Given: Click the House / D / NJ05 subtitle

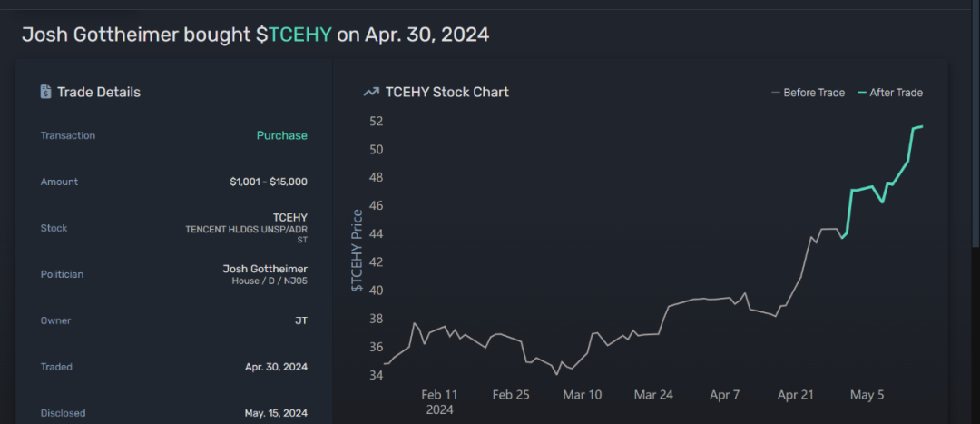Looking at the screenshot, I should [269, 281].
